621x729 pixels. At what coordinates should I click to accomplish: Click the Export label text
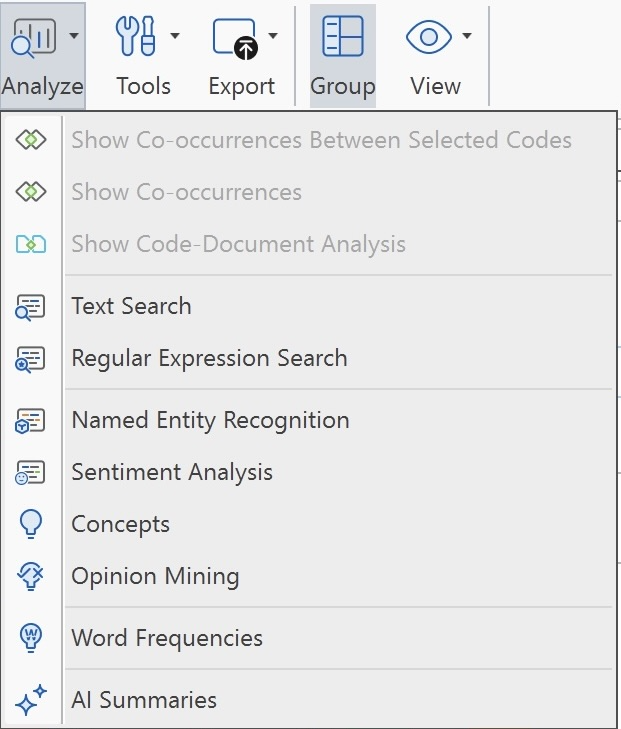pyautogui.click(x=242, y=87)
